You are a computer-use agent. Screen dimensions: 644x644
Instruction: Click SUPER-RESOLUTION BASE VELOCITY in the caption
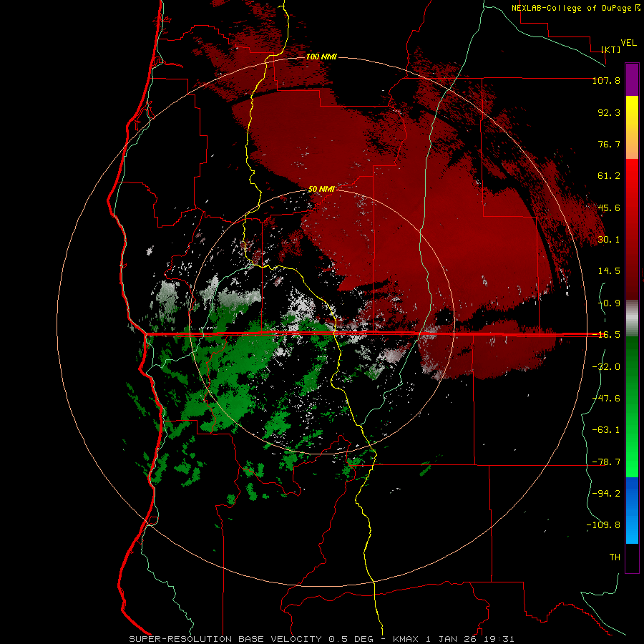pos(226,639)
